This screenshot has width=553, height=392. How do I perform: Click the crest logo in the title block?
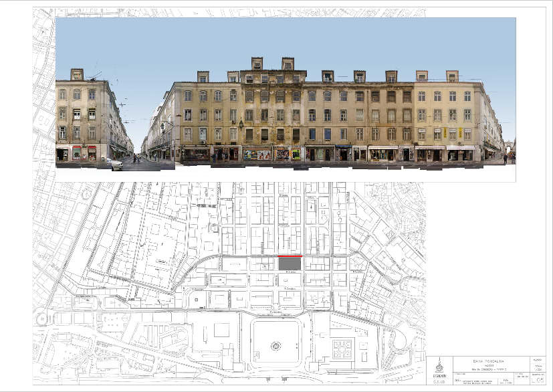439,365
